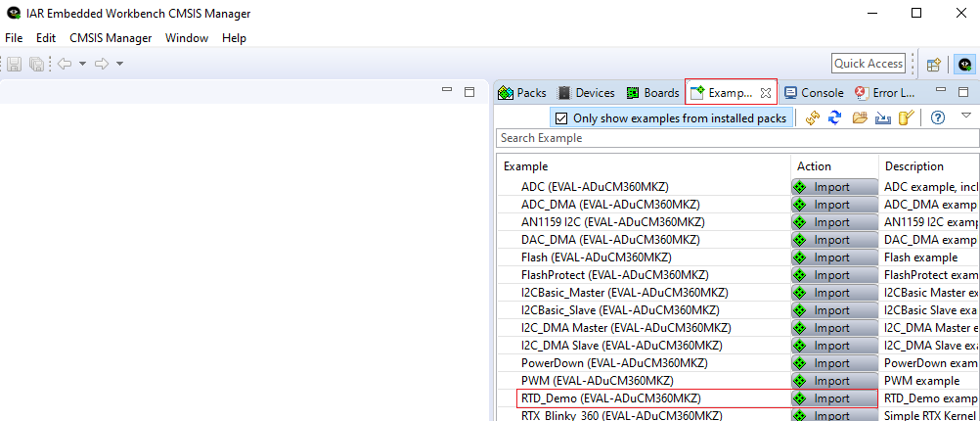This screenshot has height=421, width=980.
Task: Minimize the left editor area
Action: pyautogui.click(x=447, y=91)
